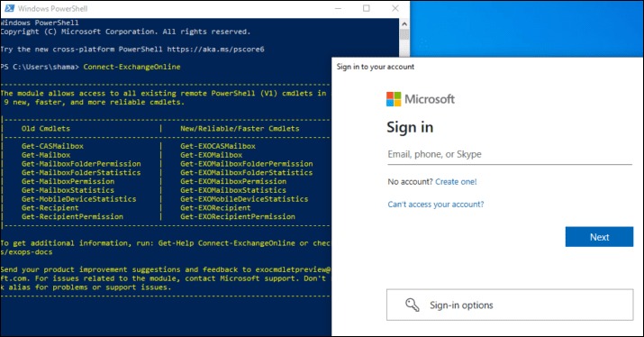Click Get-MailboxFolderPermission in Old Cmdlets column
This screenshot has width=644, height=337.
click(x=81, y=164)
